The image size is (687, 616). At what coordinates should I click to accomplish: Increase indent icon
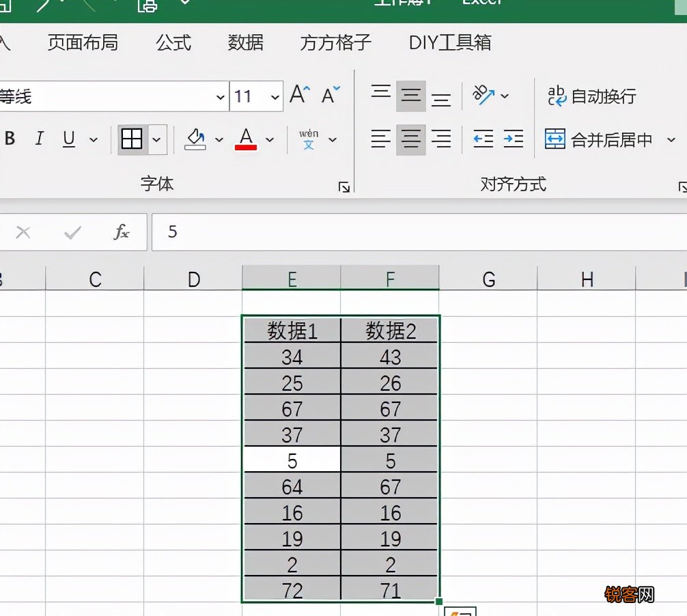(x=514, y=139)
